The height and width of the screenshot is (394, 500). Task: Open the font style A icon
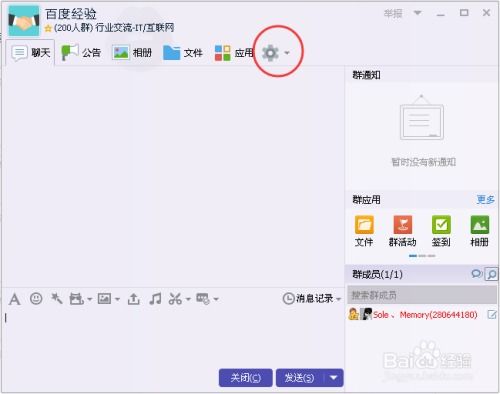(14, 299)
